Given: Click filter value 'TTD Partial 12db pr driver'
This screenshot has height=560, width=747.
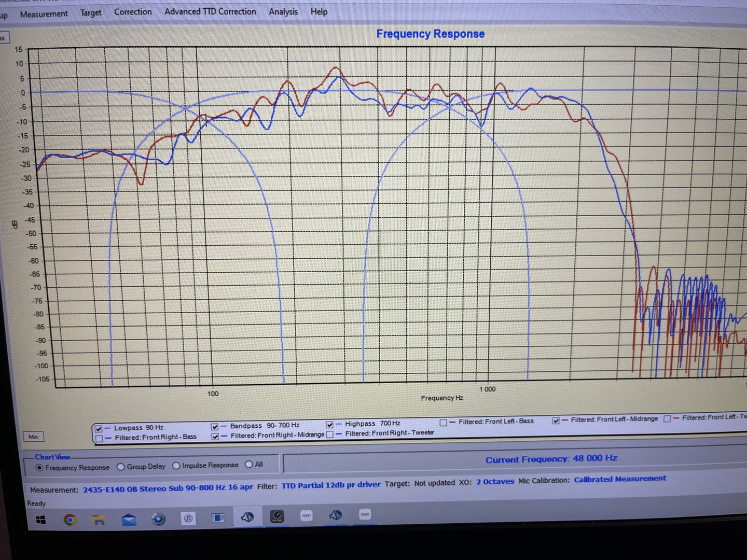Looking at the screenshot, I should [331, 485].
